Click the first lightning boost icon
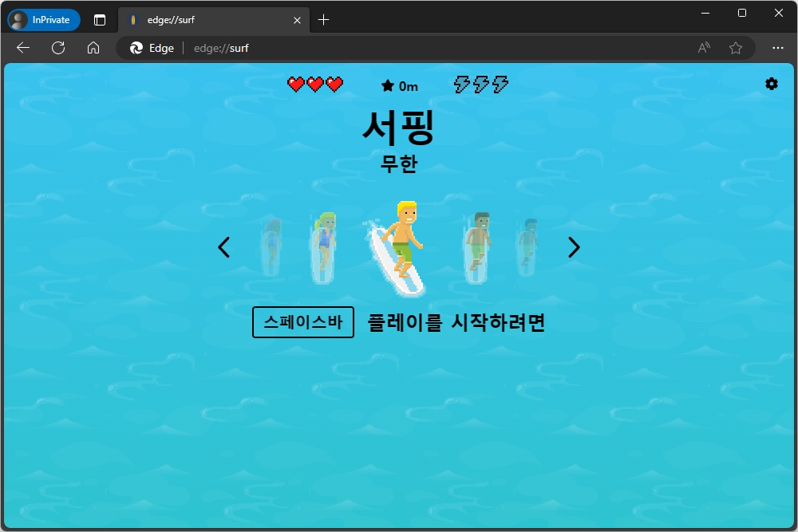Viewport: 798px width, 532px height. pos(461,85)
